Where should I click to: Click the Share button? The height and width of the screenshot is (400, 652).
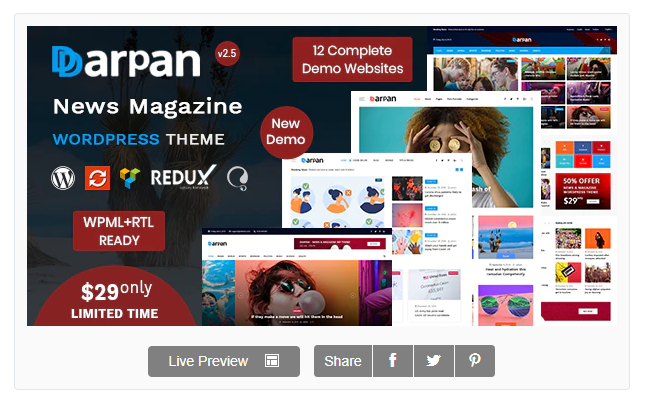click(343, 361)
